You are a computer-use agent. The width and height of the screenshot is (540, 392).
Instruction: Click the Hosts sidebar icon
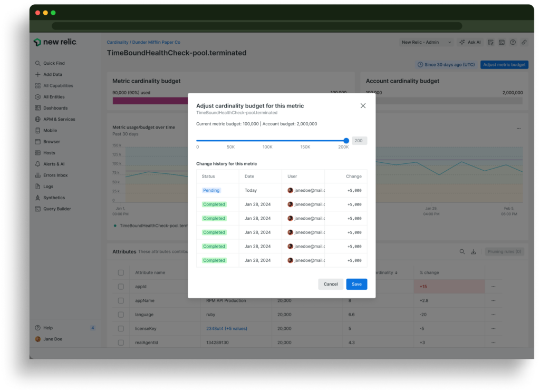[37, 153]
